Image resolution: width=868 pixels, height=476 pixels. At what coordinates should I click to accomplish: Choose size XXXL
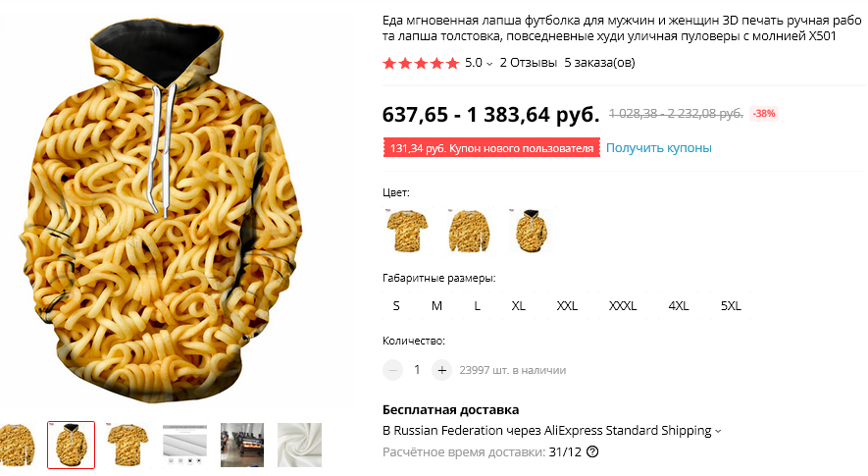(623, 306)
